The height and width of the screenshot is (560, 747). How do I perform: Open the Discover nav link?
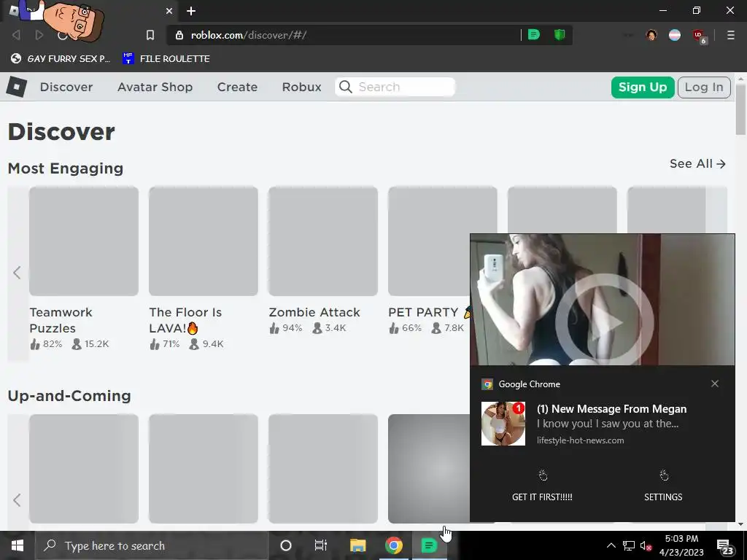coord(66,87)
